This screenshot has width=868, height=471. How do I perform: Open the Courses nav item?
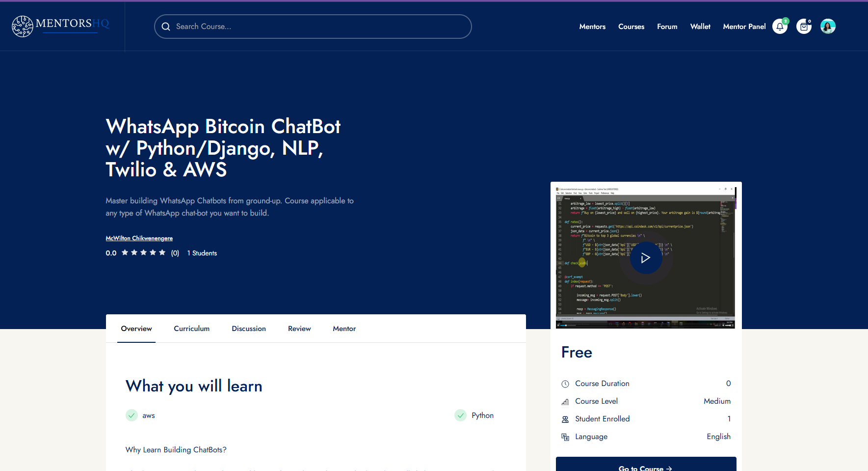[x=631, y=27]
